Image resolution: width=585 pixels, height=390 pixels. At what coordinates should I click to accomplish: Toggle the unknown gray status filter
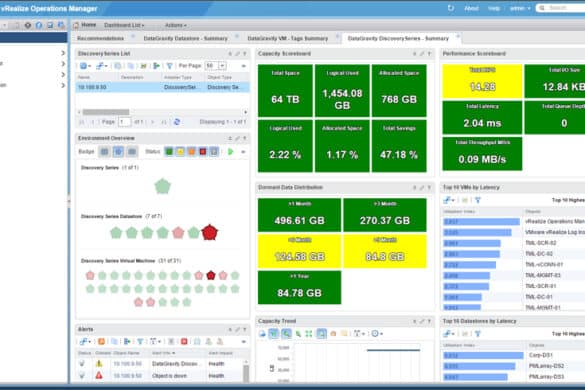(x=214, y=152)
